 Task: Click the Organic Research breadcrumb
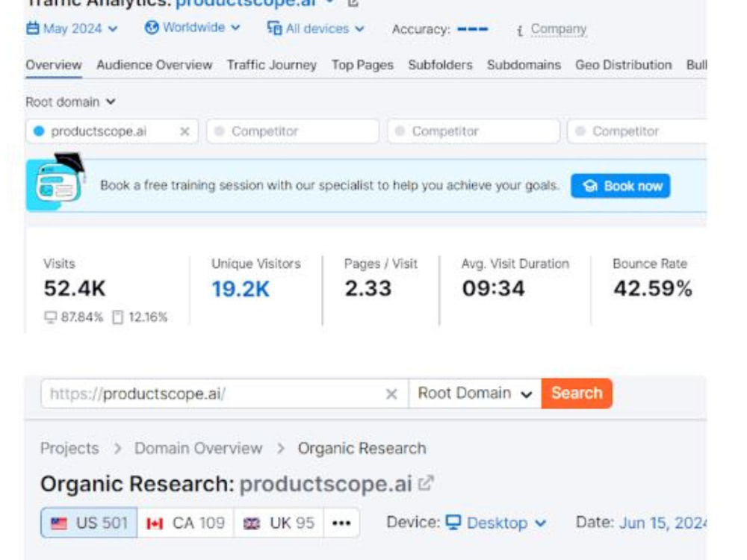point(362,449)
